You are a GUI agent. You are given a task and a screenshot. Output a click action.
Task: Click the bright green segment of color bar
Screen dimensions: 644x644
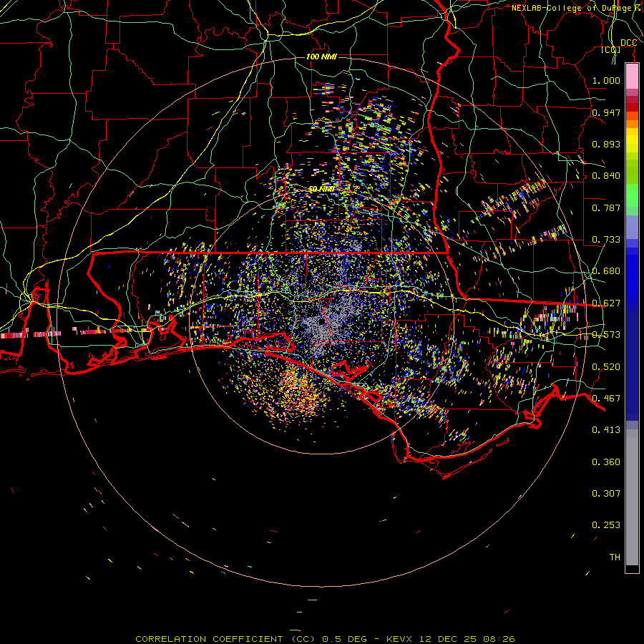632,195
